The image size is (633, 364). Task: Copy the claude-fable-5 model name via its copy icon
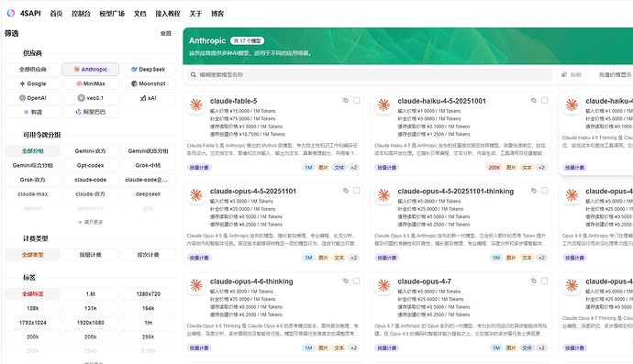(346, 101)
